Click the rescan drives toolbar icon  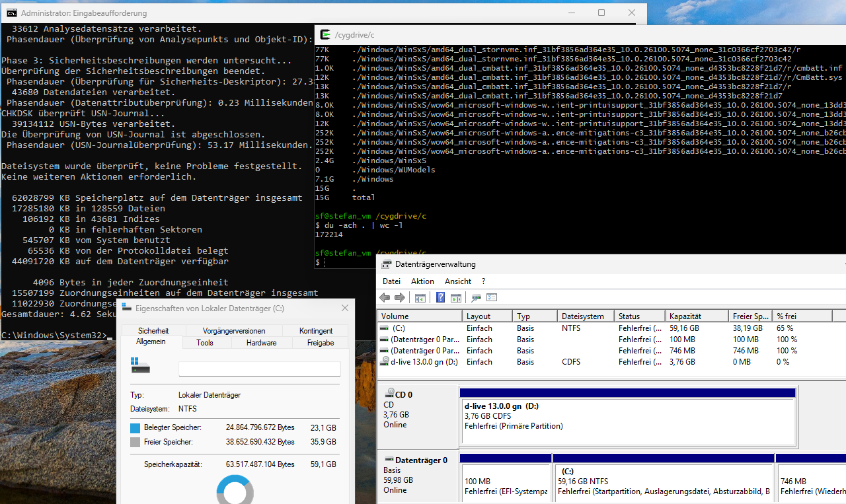coord(476,298)
